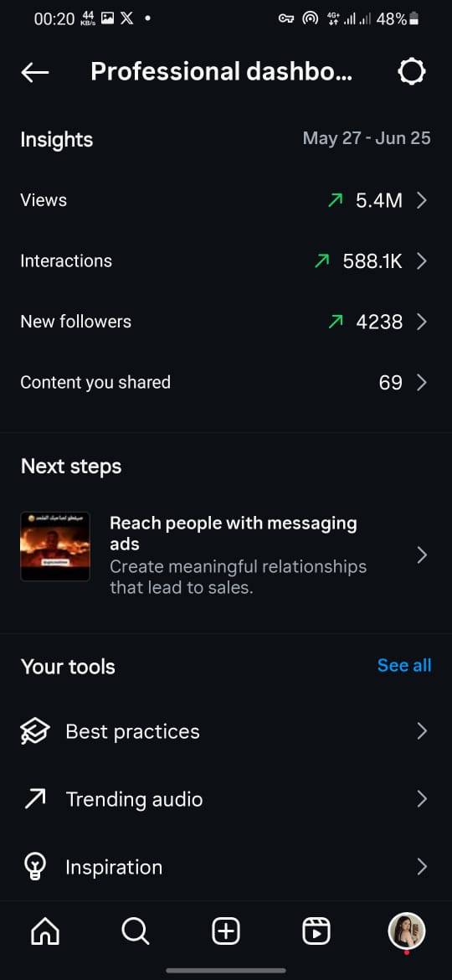
Task: Tap the create new post plus icon
Action: tap(226, 932)
